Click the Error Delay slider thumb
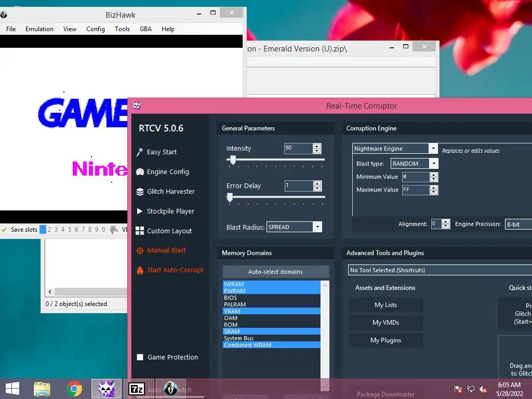Screen dimensions: 532x399 point(230,197)
